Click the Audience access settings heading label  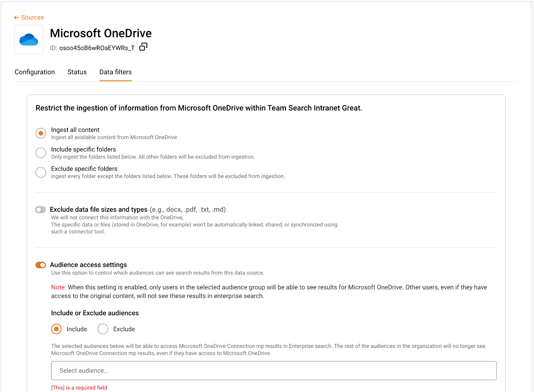(x=88, y=265)
